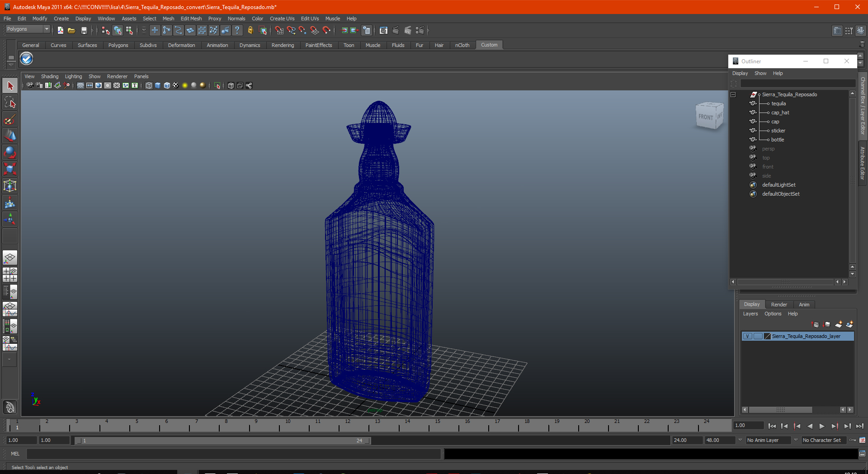868x474 pixels.
Task: Click the Save Scene disk icon
Action: pos(84,30)
